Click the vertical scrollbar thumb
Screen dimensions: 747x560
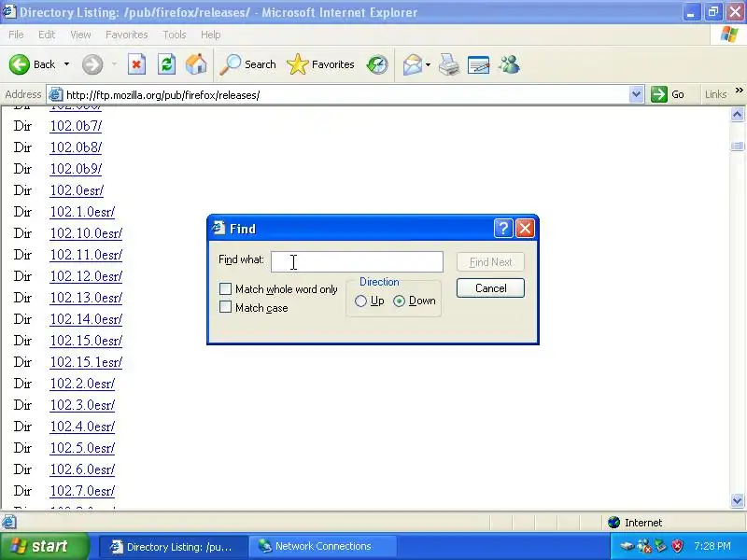point(737,147)
